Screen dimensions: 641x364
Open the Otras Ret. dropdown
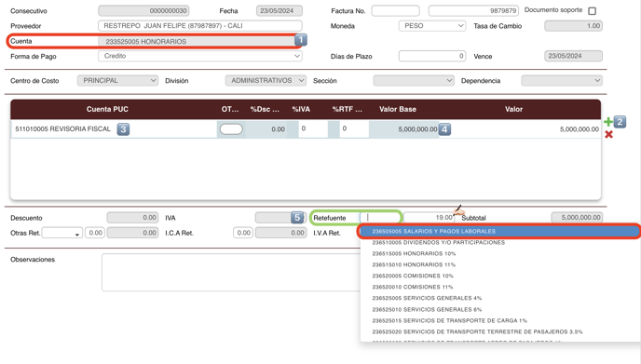click(x=62, y=233)
